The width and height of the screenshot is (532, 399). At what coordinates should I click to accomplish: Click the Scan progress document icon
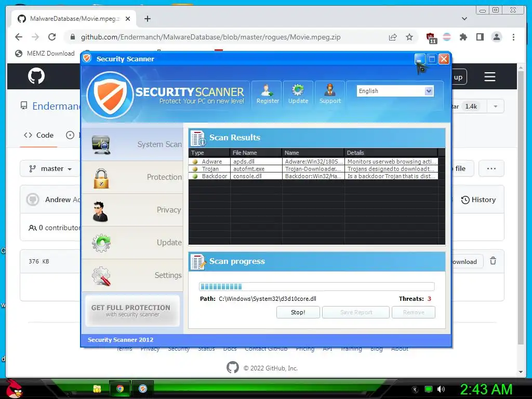click(x=198, y=262)
